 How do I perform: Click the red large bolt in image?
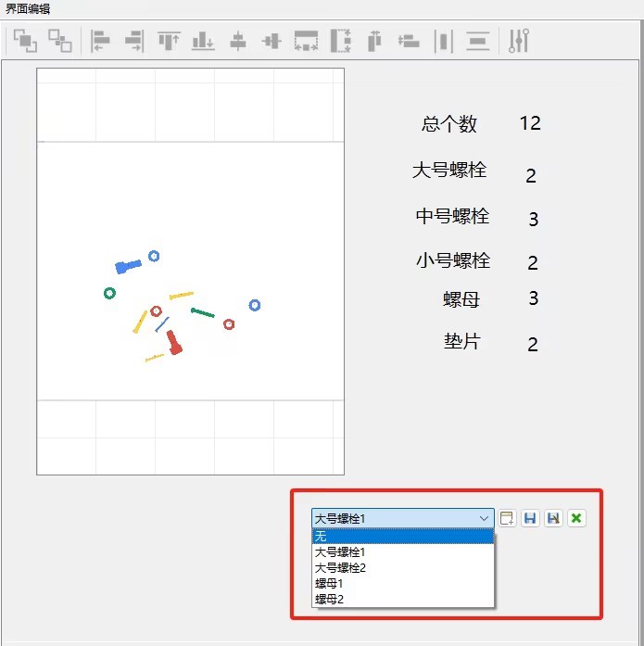[174, 342]
